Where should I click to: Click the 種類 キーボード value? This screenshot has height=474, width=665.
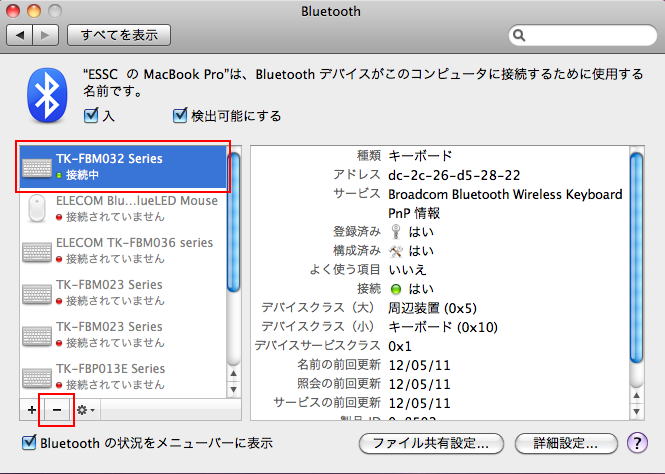click(x=420, y=156)
